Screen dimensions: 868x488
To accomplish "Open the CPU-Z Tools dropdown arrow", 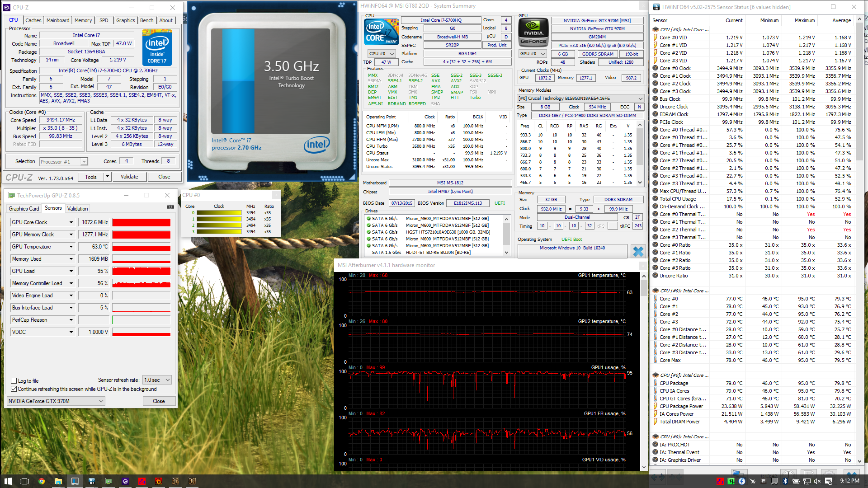I will coord(107,177).
